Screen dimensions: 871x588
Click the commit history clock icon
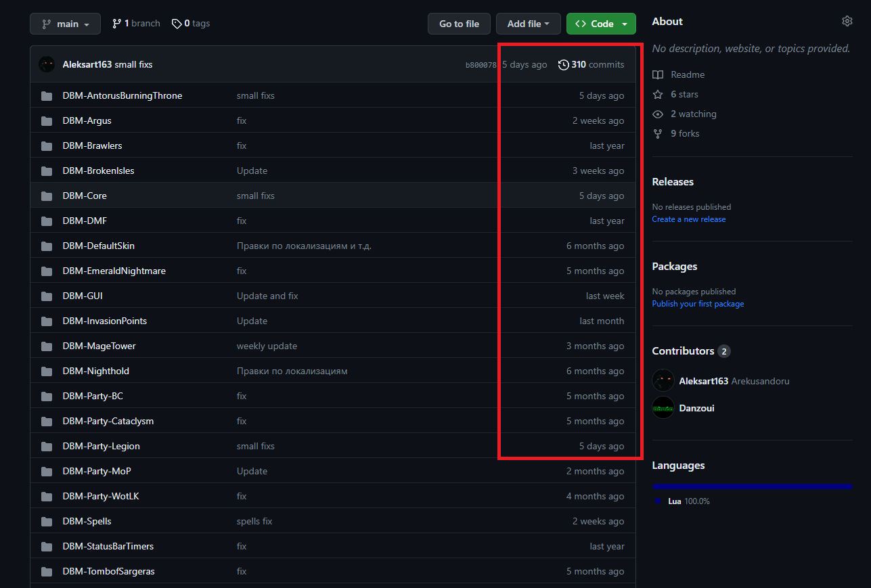tap(563, 65)
